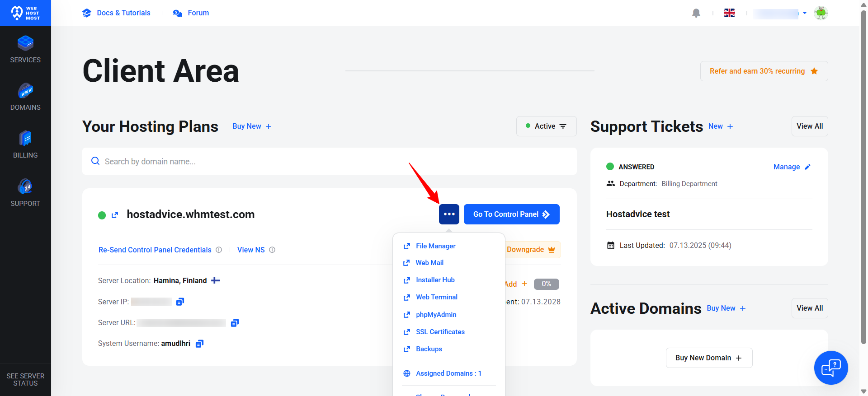Screen dimensions: 868x396
Task: Open File Manager from menu
Action: [429, 246]
